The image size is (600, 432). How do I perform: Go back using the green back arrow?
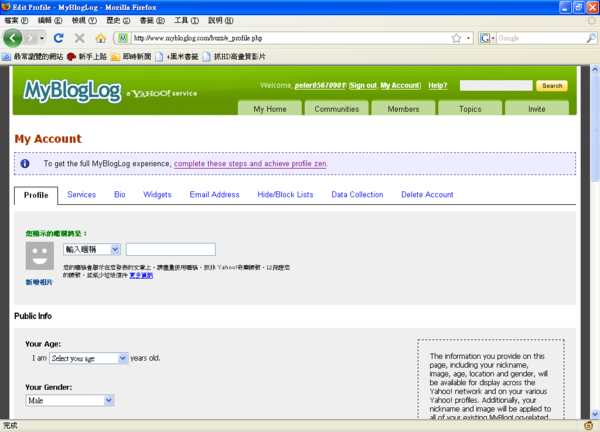tap(13, 38)
